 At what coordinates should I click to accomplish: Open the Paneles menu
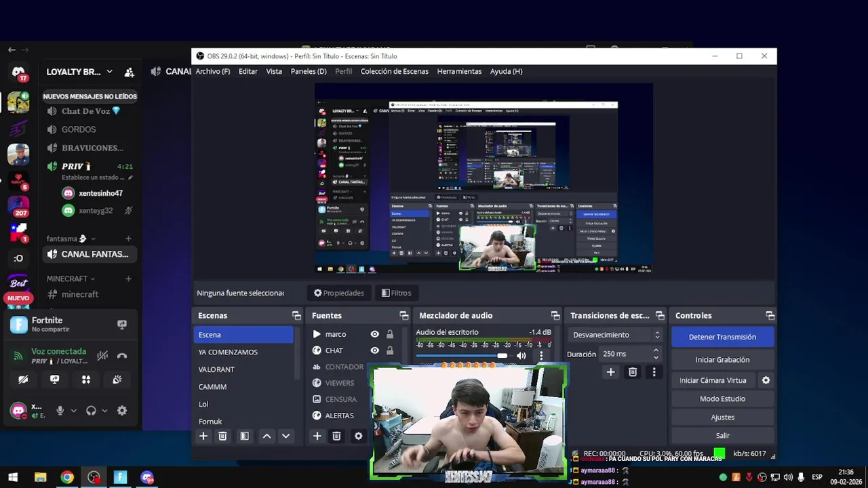pos(309,71)
